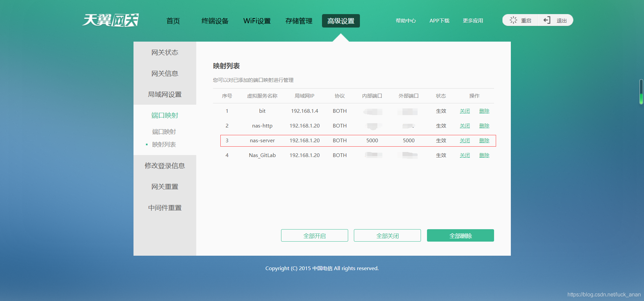Click the 天翼网关 logo
This screenshot has width=644, height=301.
tap(110, 20)
